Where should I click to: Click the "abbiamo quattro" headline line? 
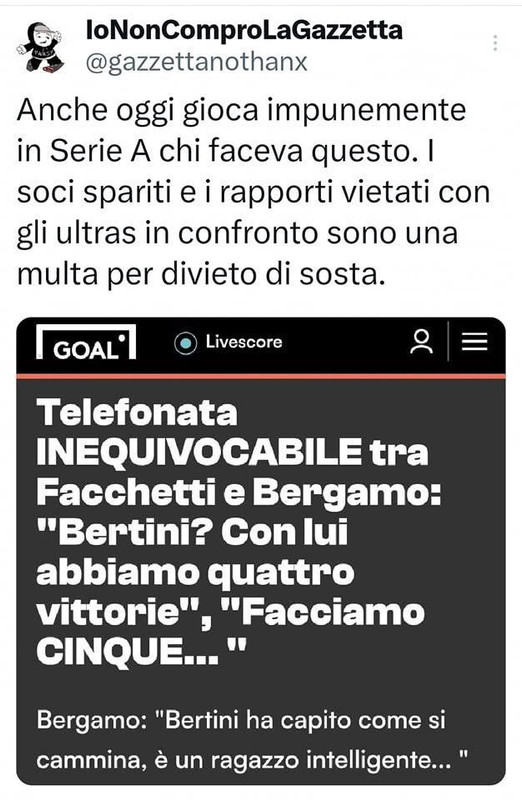[x=195, y=572]
